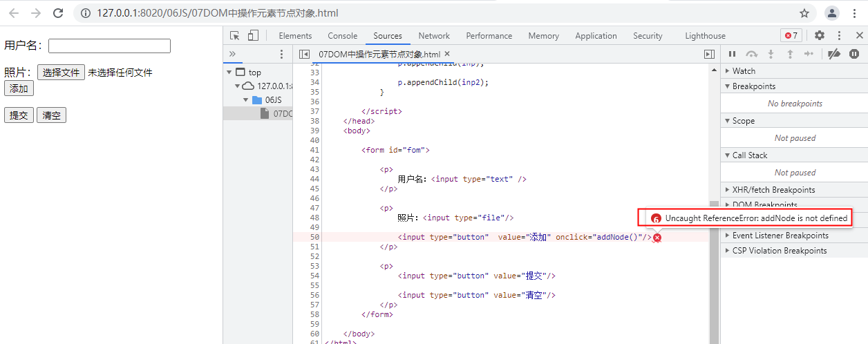
Task: Switch to the Memory tab
Action: (543, 36)
